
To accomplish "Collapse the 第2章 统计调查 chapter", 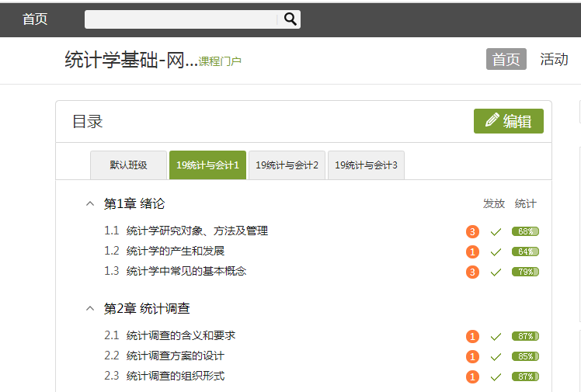I will click(89, 309).
